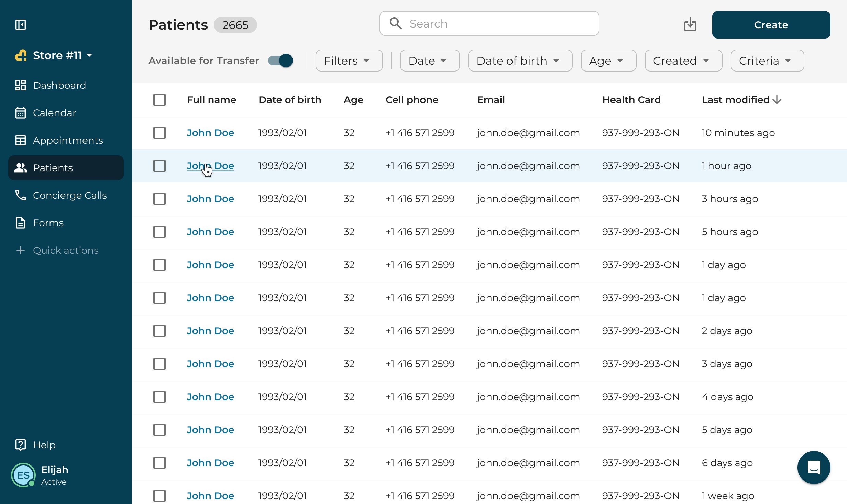Check the row modified 2 days ago
Screen dimensions: 847x504
pos(159,331)
